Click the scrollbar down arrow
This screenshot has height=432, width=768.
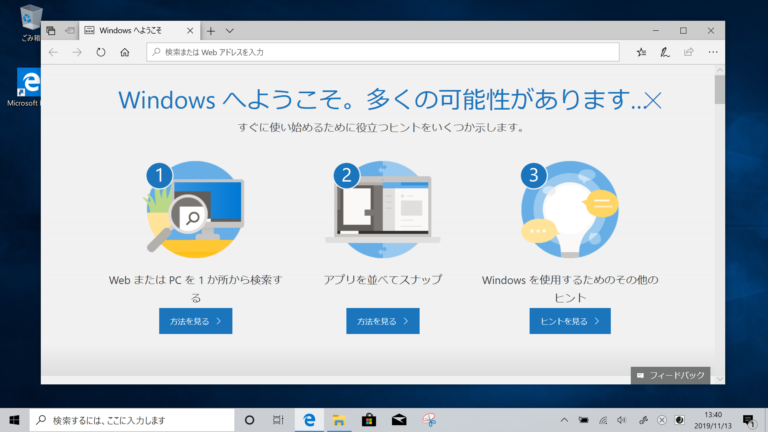[719, 379]
